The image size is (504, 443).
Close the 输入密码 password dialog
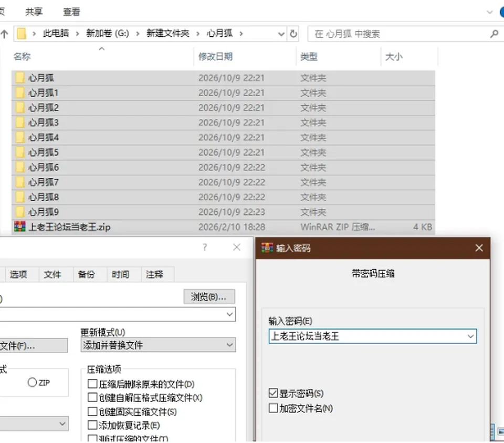click(x=479, y=248)
